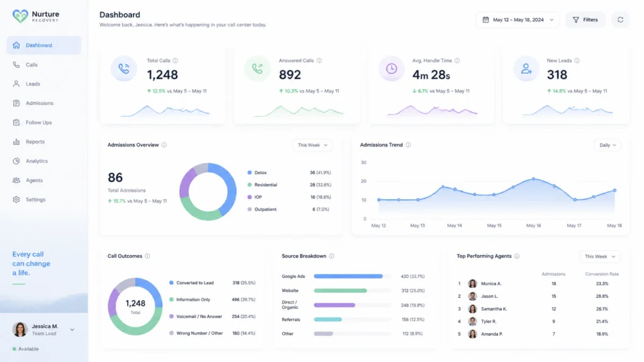Click the info icon next to Total Calls
This screenshot has height=362, width=644.
tap(175, 61)
